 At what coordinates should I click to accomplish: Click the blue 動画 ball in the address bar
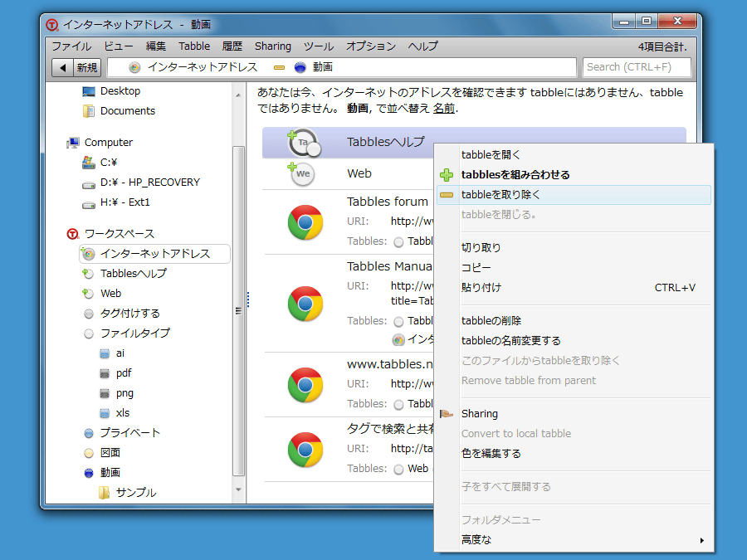(x=300, y=68)
